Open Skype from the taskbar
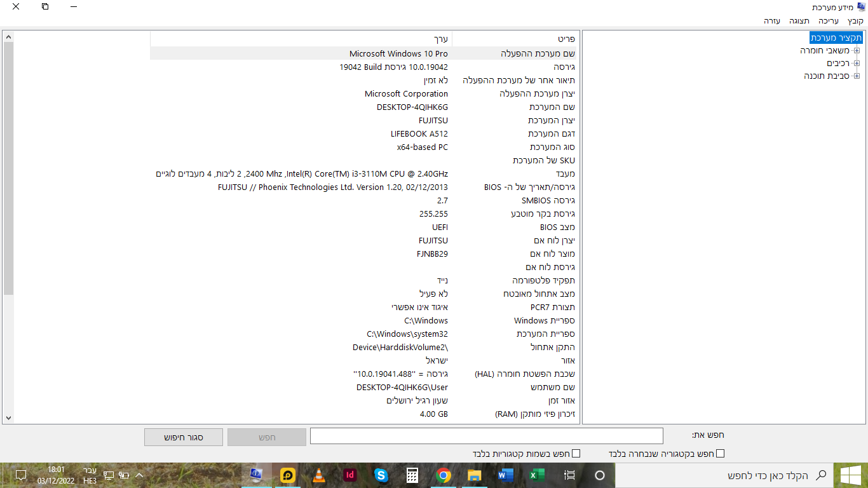The height and width of the screenshot is (488, 868). (x=381, y=475)
